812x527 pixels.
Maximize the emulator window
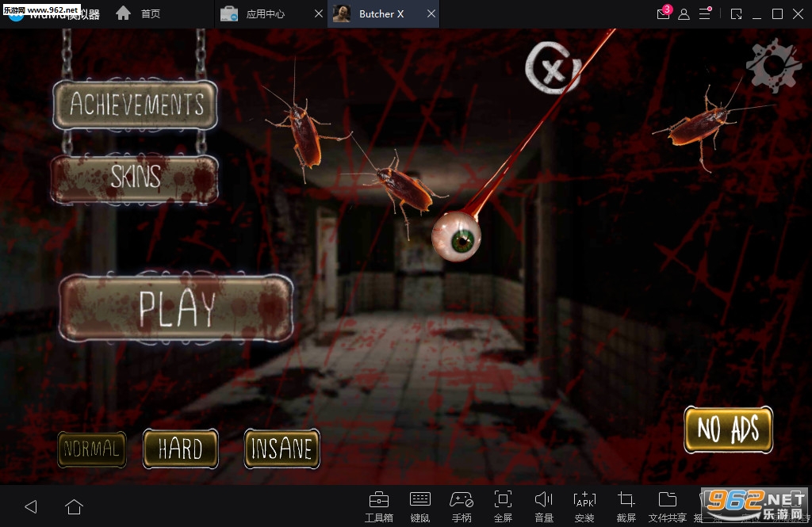pos(777,14)
